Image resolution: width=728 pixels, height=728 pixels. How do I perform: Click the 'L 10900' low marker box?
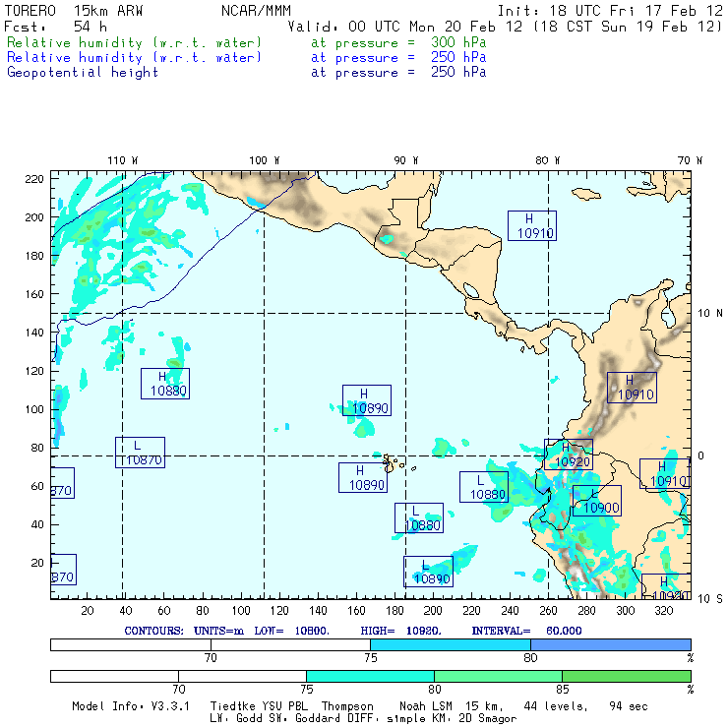tap(597, 501)
